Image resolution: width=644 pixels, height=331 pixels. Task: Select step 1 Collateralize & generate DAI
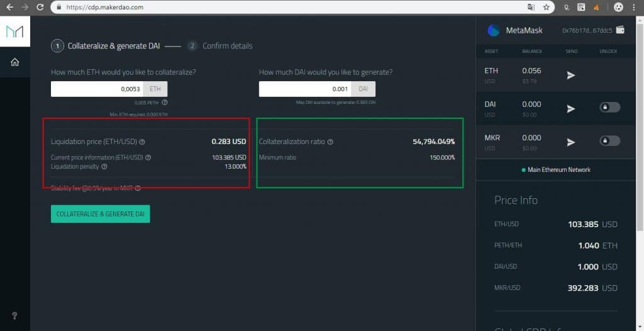(x=106, y=46)
